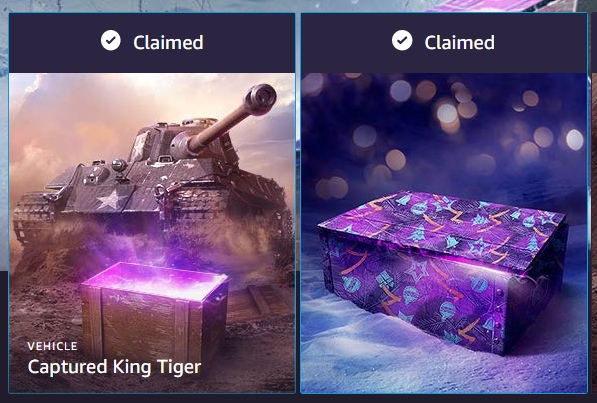This screenshot has height=403, width=597.
Task: Click the glowing wooden crate image
Action: 154,309
